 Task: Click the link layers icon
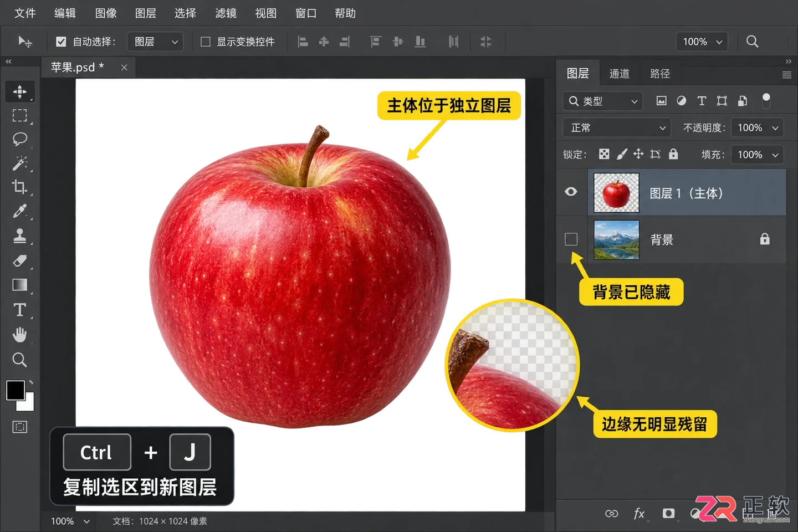tap(612, 514)
